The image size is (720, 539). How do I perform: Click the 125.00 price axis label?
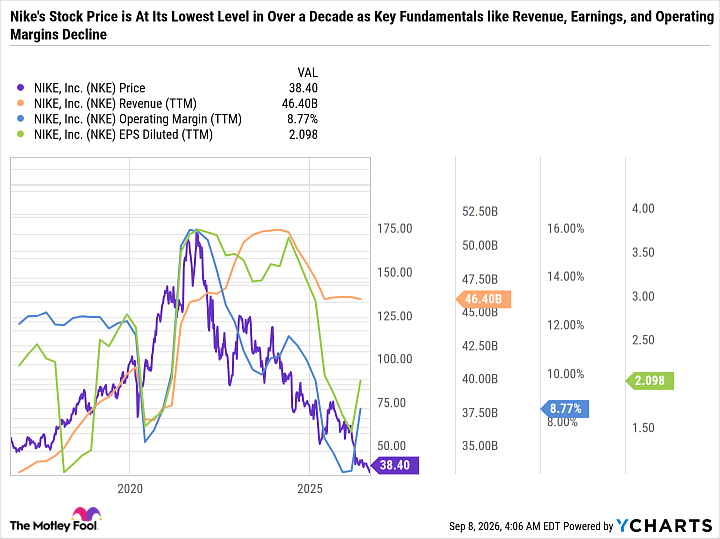coord(394,316)
